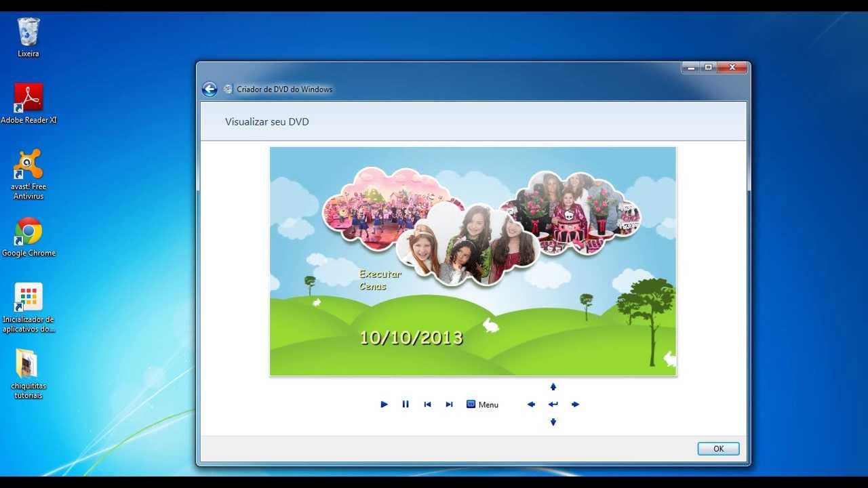Pause the DVD preview
868x488 pixels.
coord(406,405)
